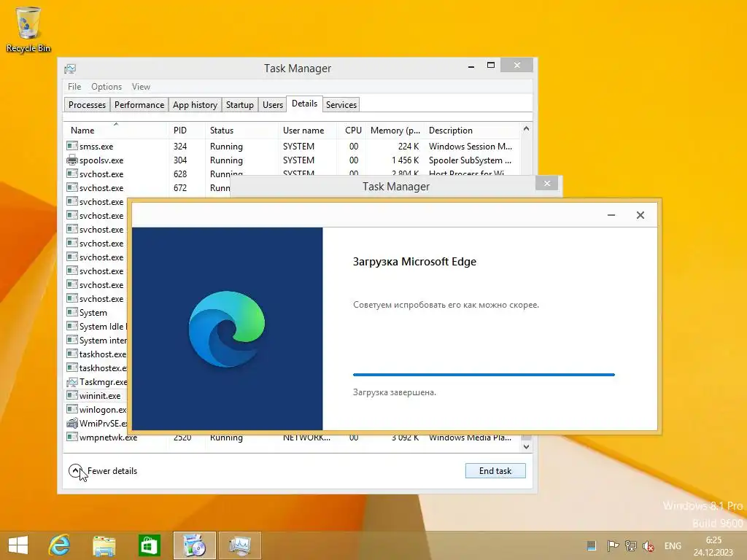Switch to the App history tab
Image resolution: width=747 pixels, height=560 pixels.
pos(195,105)
